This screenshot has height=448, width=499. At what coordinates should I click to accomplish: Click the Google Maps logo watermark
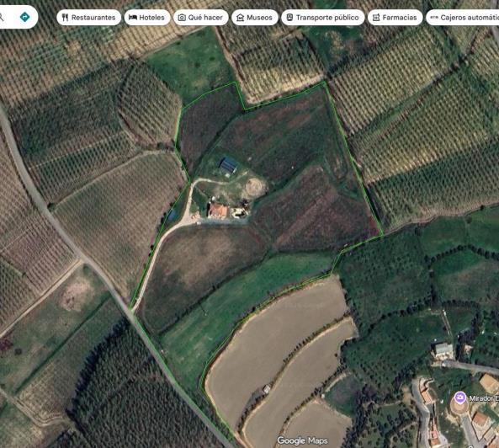coord(302,440)
